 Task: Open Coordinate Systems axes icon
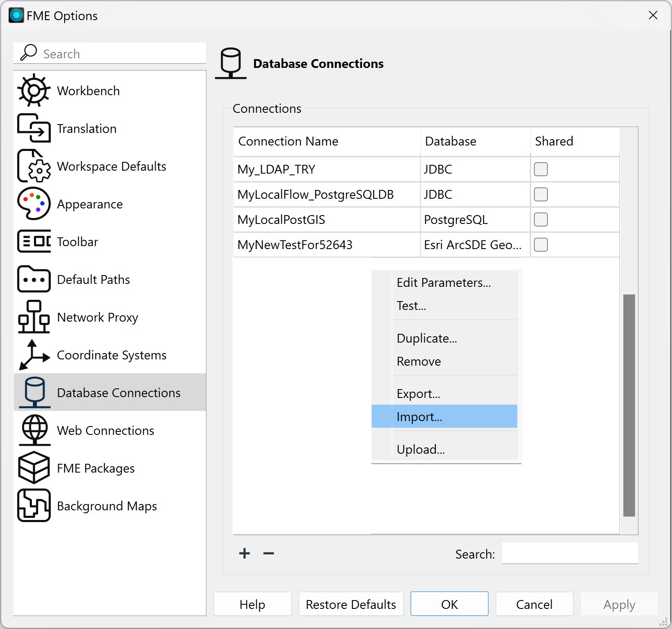click(34, 355)
